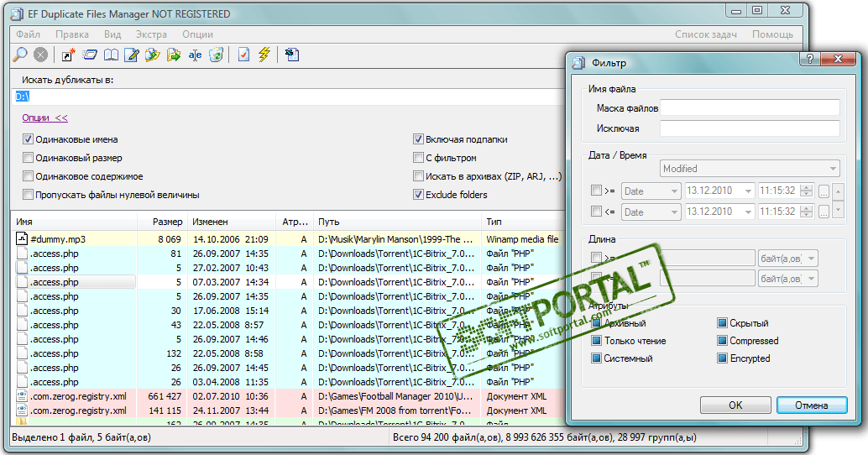
Task: Enable Искать в архивах checkbox
Action: click(x=419, y=176)
